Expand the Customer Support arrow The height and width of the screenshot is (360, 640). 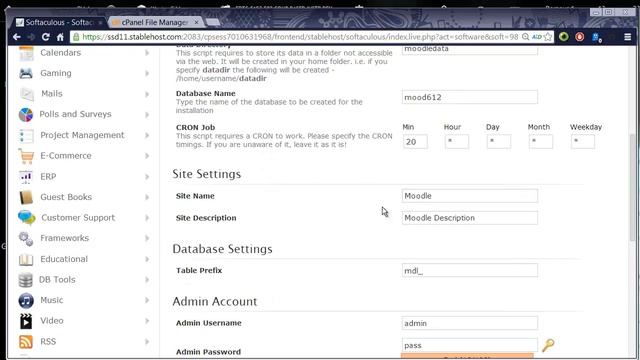pyautogui.click(x=147, y=218)
